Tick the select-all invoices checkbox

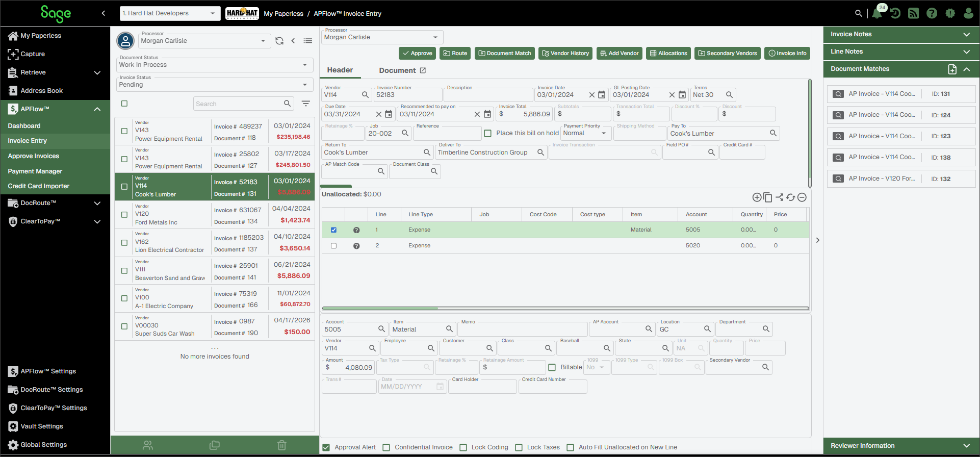click(x=124, y=104)
